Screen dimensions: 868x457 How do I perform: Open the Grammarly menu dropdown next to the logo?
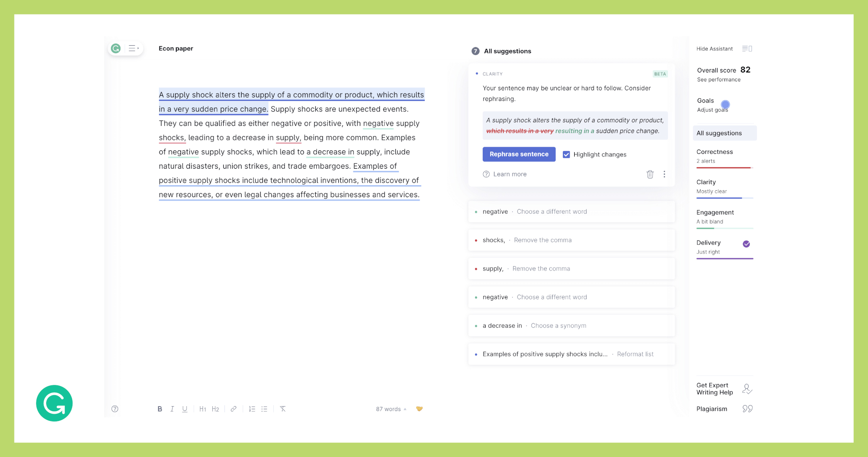[x=134, y=48]
